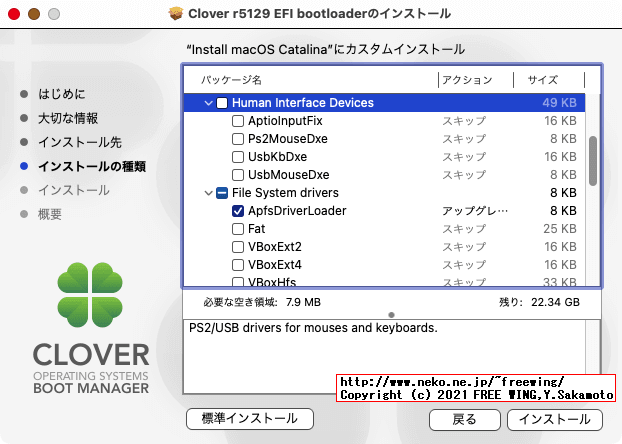Viewport: 622px width, 444px height.
Task: Click the パッケージ名 column header
Action: point(231,80)
